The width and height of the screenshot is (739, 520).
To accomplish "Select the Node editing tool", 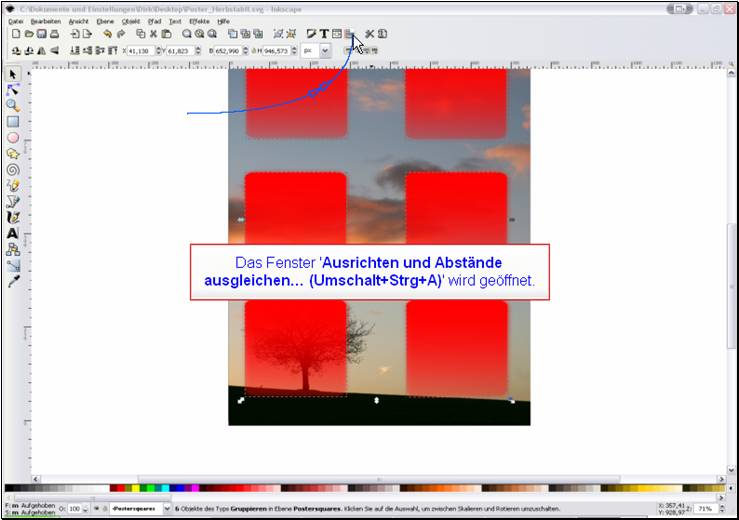I will point(13,89).
